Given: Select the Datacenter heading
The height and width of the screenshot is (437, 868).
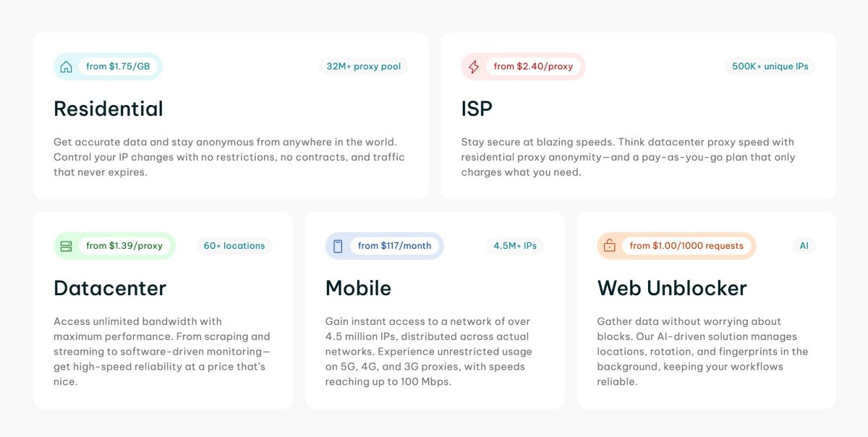Looking at the screenshot, I should coord(110,287).
